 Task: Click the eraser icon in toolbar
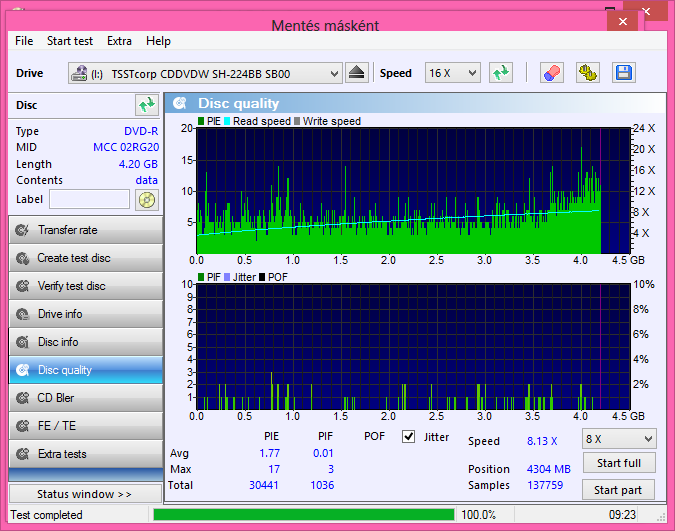(x=551, y=73)
